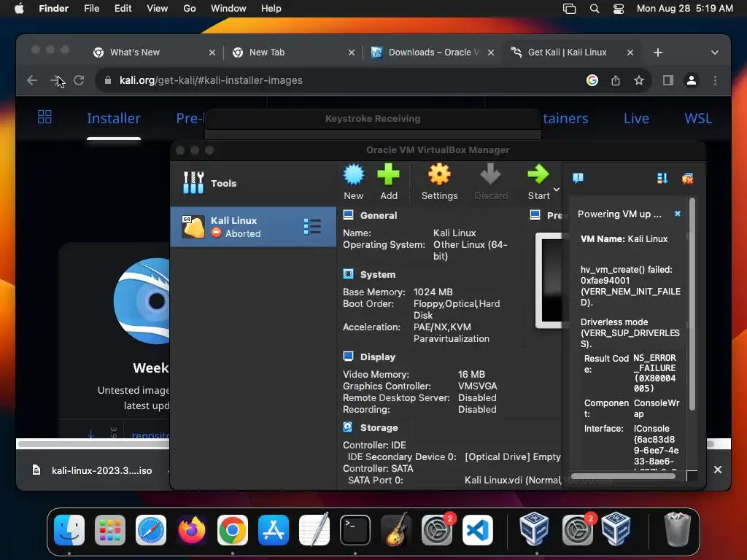
Task: Click the Display section header
Action: [x=378, y=357]
